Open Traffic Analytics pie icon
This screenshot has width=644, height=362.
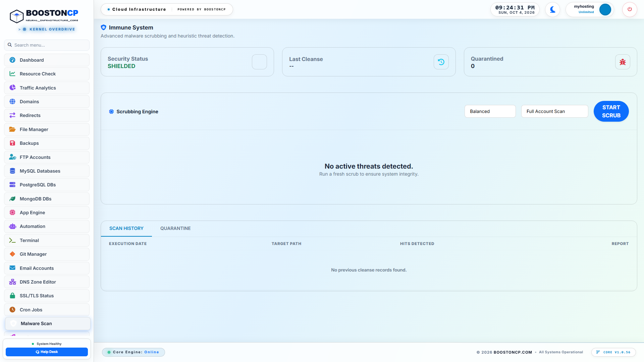tap(12, 88)
